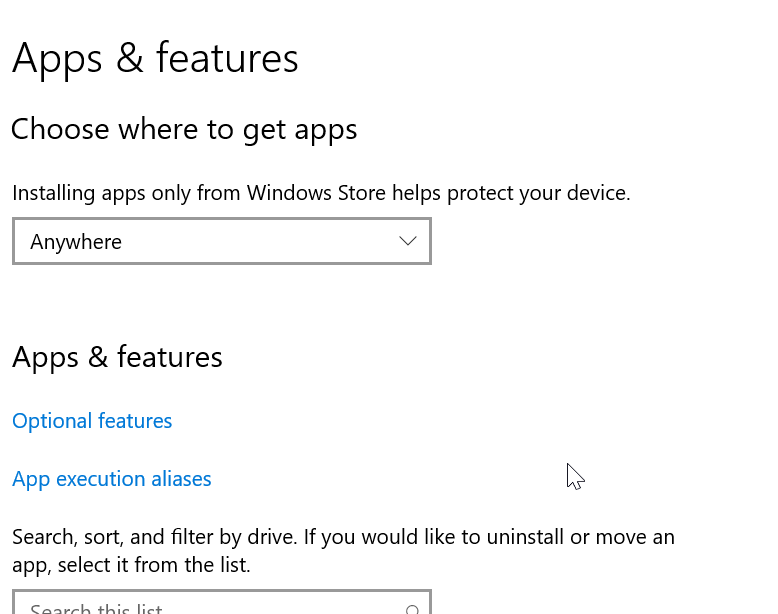Expand the dropdown chevron arrow beside Anywhere

point(407,241)
